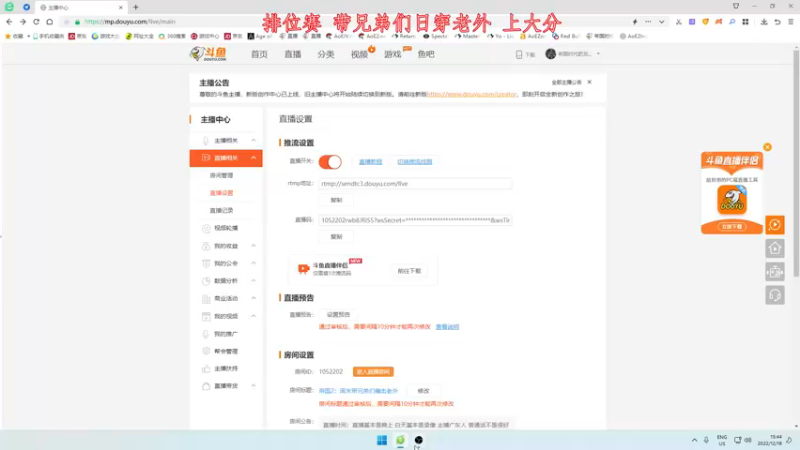The width and height of the screenshot is (800, 450).
Task: Select 房间管理 in sidebar
Action: pyautogui.click(x=221, y=176)
